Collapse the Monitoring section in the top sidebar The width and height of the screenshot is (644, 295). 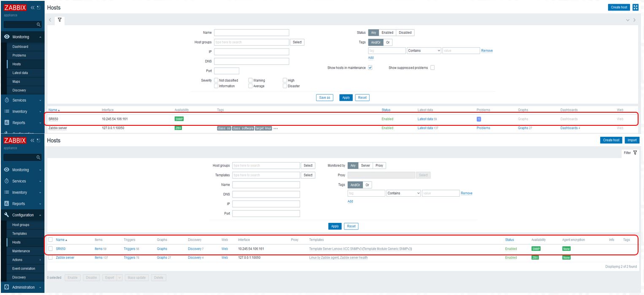tap(40, 37)
